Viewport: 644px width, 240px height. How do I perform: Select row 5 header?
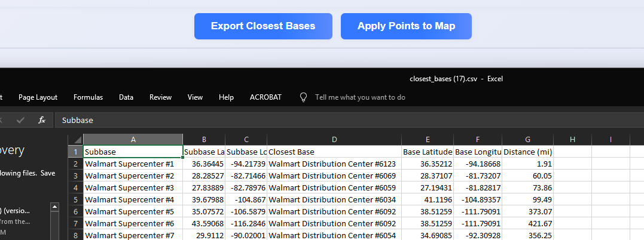click(x=75, y=199)
